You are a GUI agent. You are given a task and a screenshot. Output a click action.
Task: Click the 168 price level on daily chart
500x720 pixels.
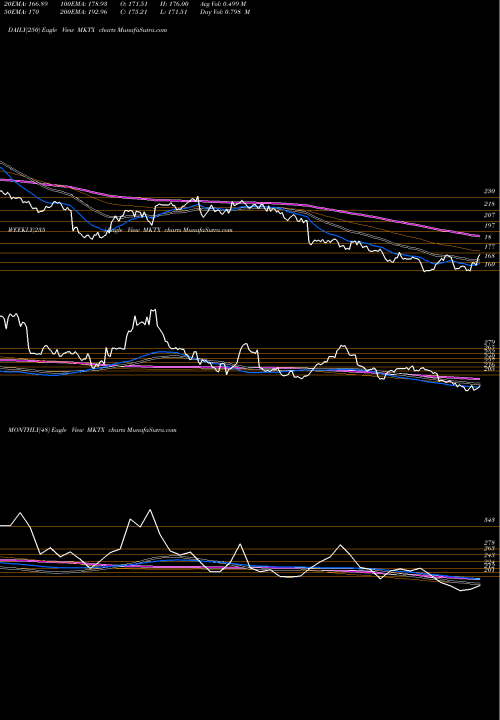(489, 256)
